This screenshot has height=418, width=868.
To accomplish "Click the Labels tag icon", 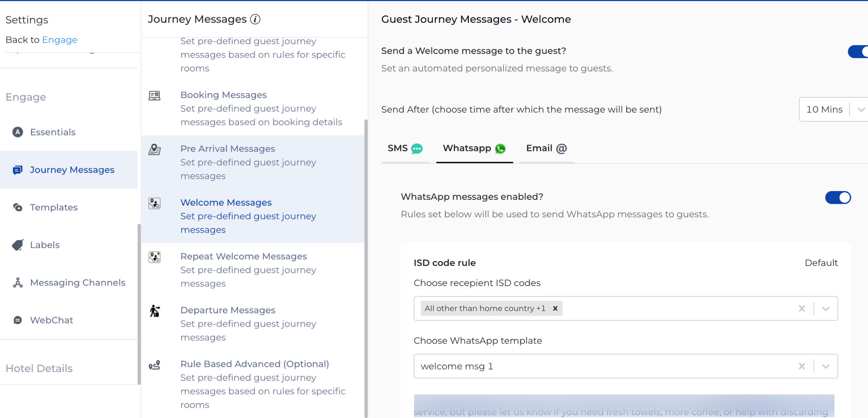I will click(x=17, y=245).
